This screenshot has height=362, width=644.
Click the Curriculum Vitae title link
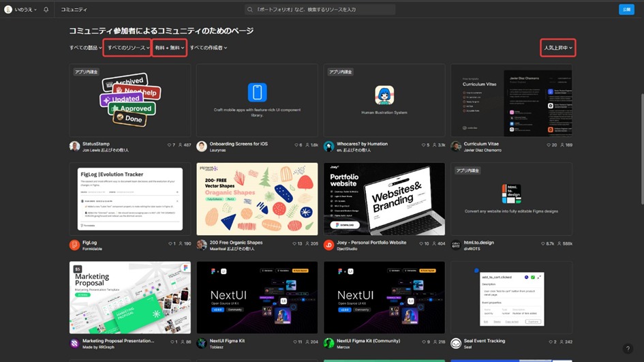[x=481, y=144]
